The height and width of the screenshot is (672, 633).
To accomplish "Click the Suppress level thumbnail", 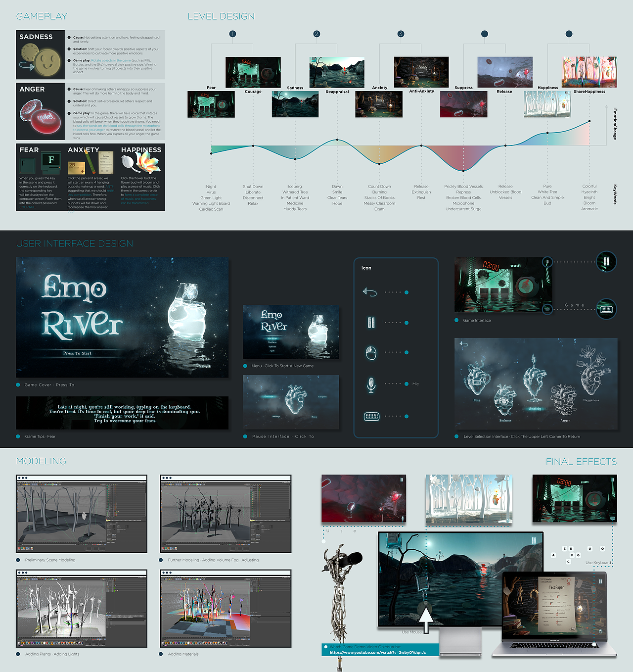I will coord(464,104).
